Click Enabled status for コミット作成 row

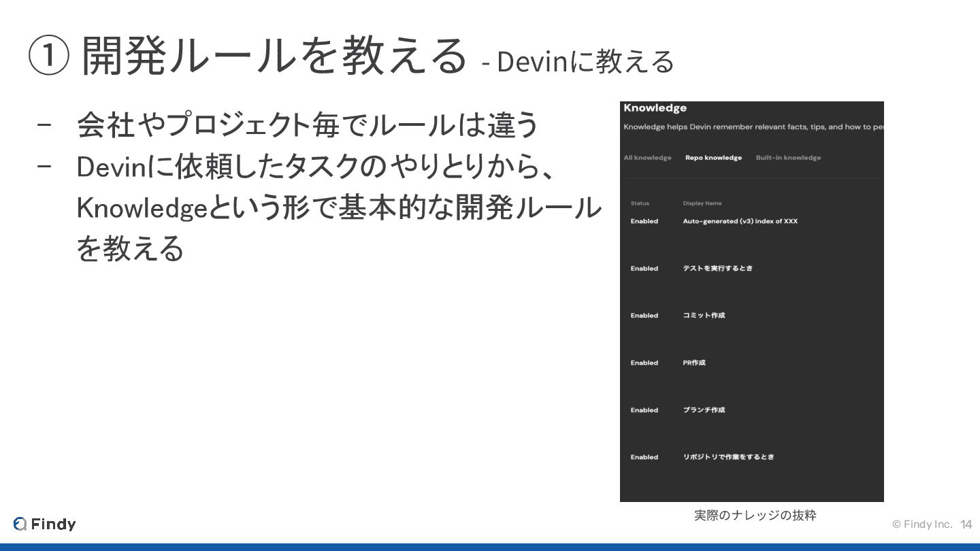[x=644, y=316]
